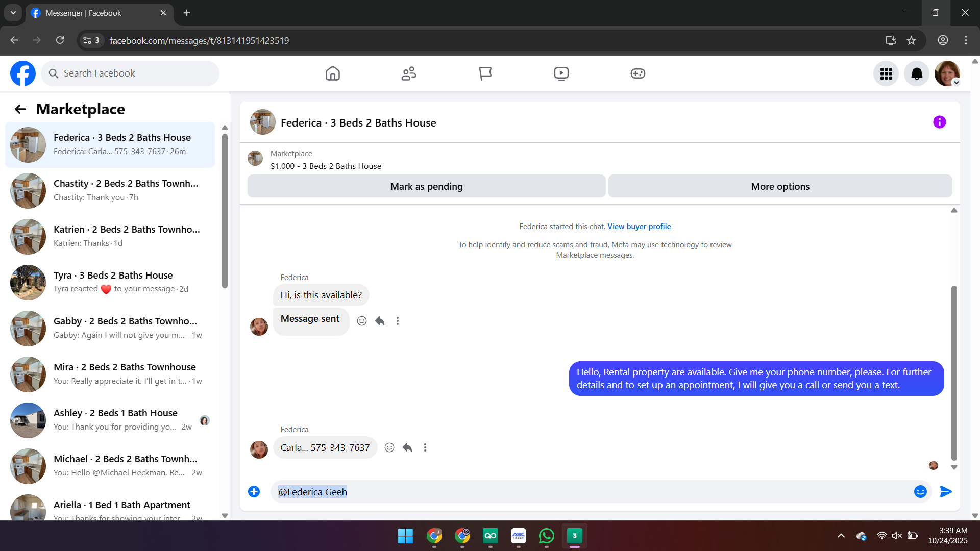Close the Messenger browser tab

pyautogui.click(x=163, y=13)
